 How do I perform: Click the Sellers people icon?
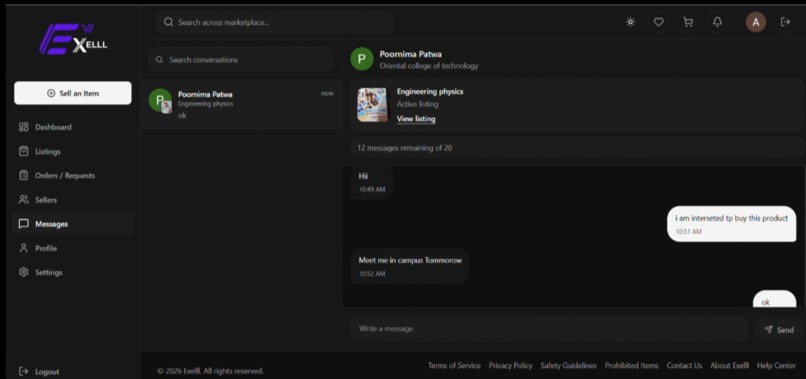(24, 200)
